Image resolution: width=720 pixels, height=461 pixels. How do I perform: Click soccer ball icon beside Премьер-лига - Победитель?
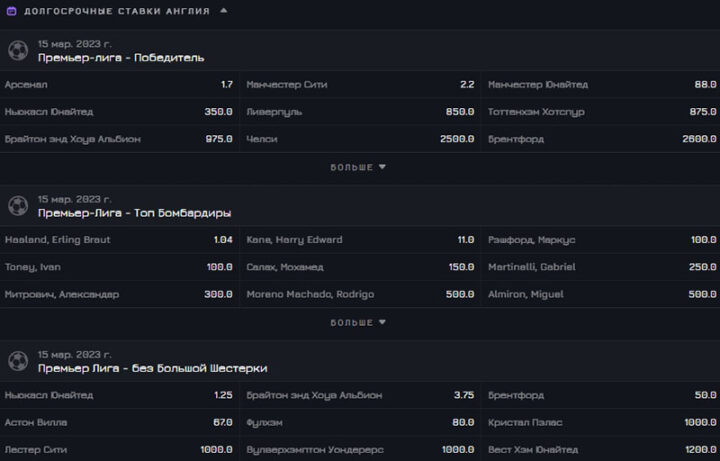(x=18, y=50)
